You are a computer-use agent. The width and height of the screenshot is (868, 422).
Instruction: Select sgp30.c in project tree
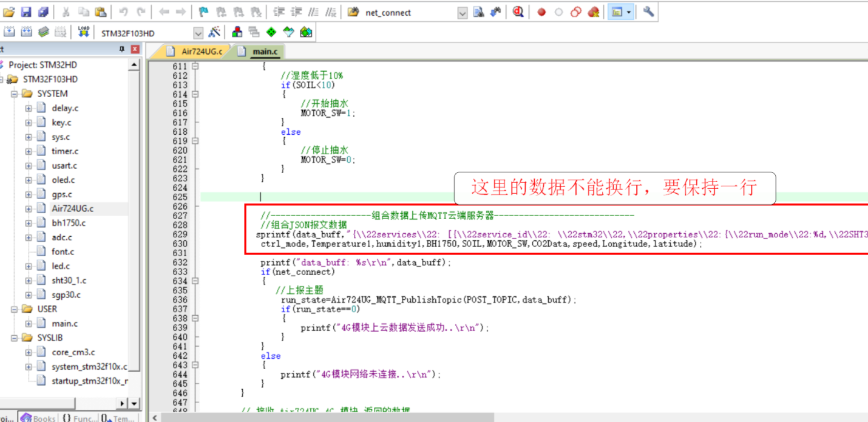click(x=66, y=294)
